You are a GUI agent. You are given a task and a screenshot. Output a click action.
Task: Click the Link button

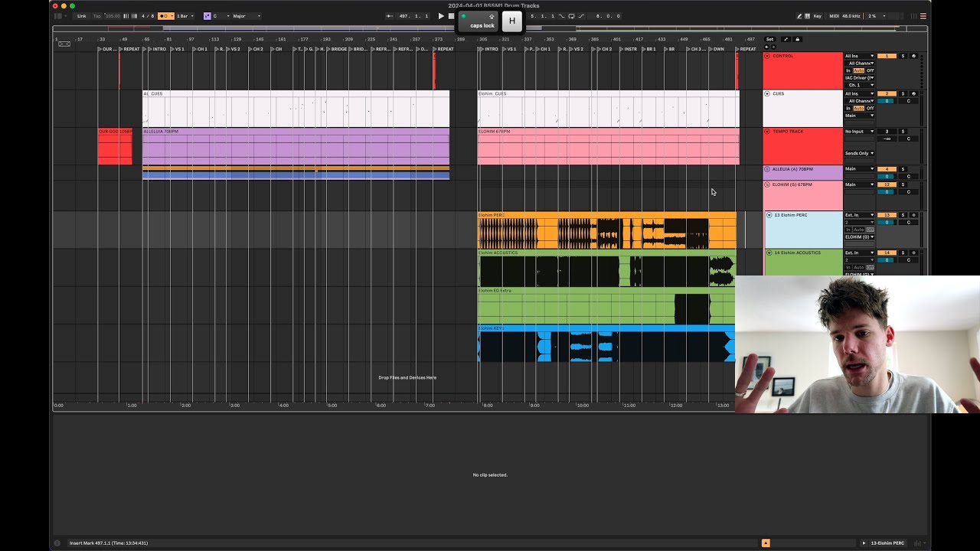coord(81,16)
